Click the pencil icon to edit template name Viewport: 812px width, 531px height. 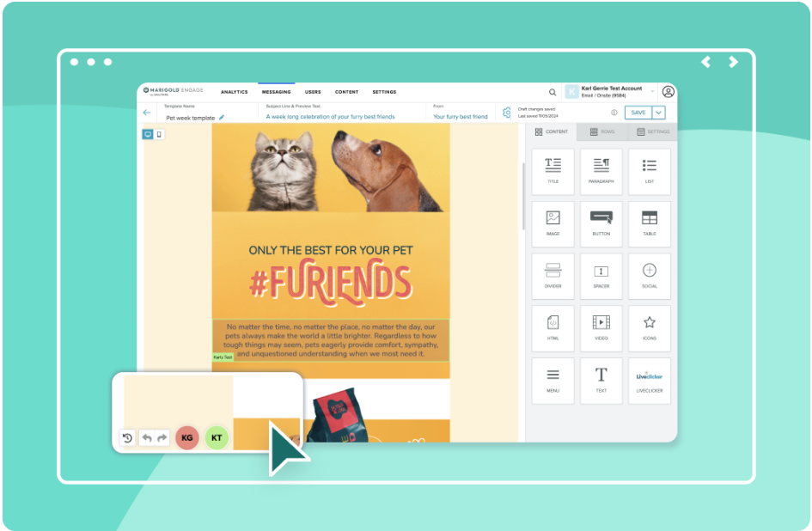point(222,117)
